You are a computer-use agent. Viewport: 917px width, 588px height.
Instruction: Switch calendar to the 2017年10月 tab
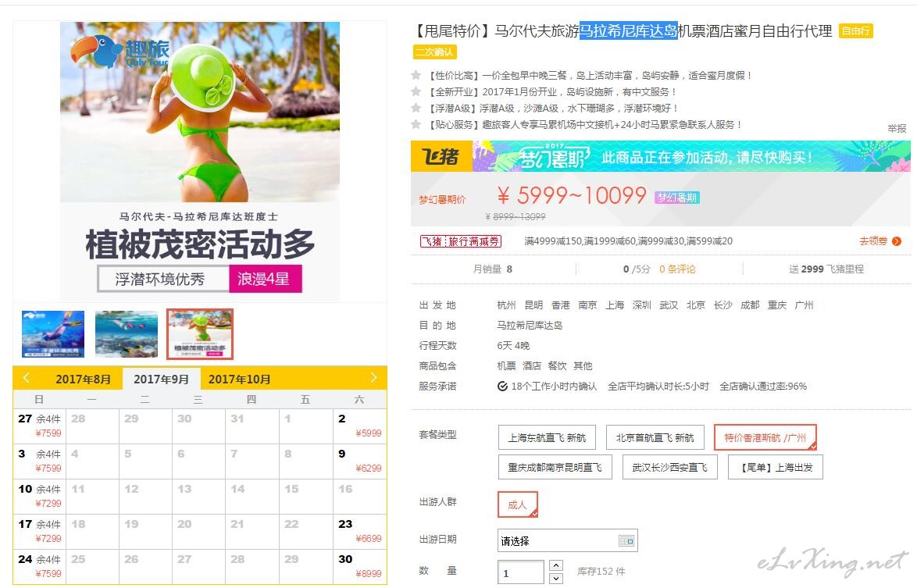(239, 379)
